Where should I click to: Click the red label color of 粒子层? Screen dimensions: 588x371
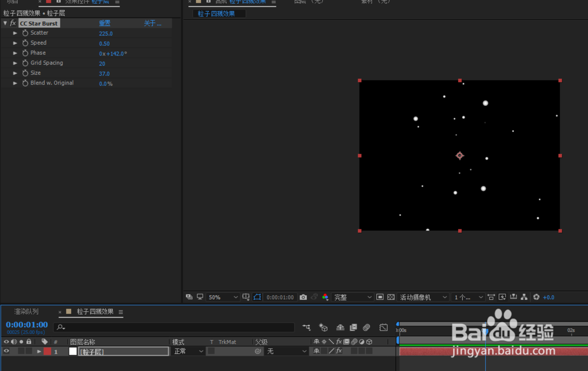click(x=47, y=351)
